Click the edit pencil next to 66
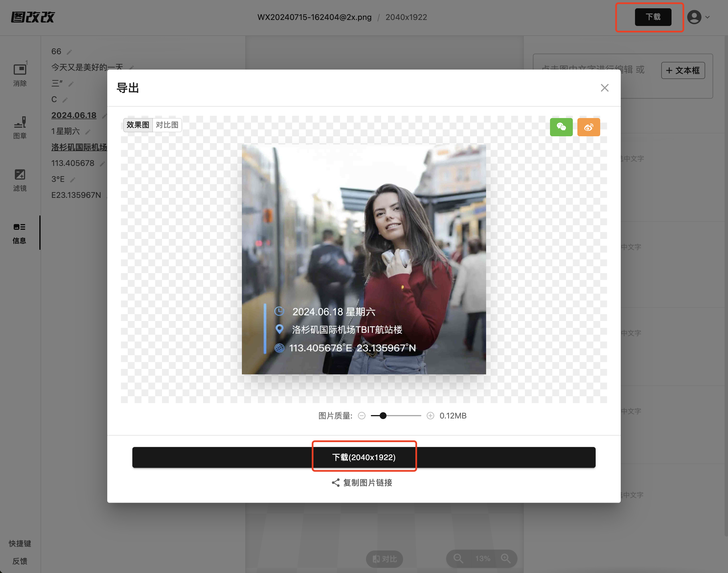728x573 pixels. (x=69, y=52)
